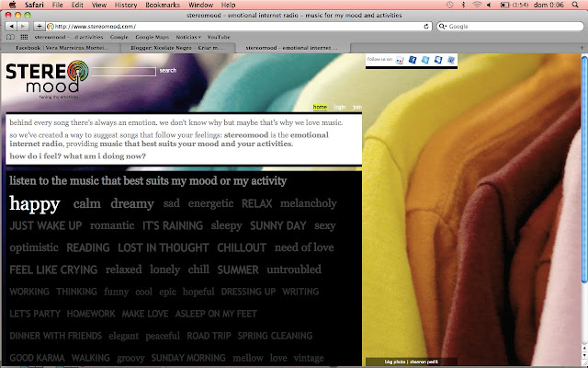
Task: Click the reload page icon in address bar
Action: tap(426, 27)
